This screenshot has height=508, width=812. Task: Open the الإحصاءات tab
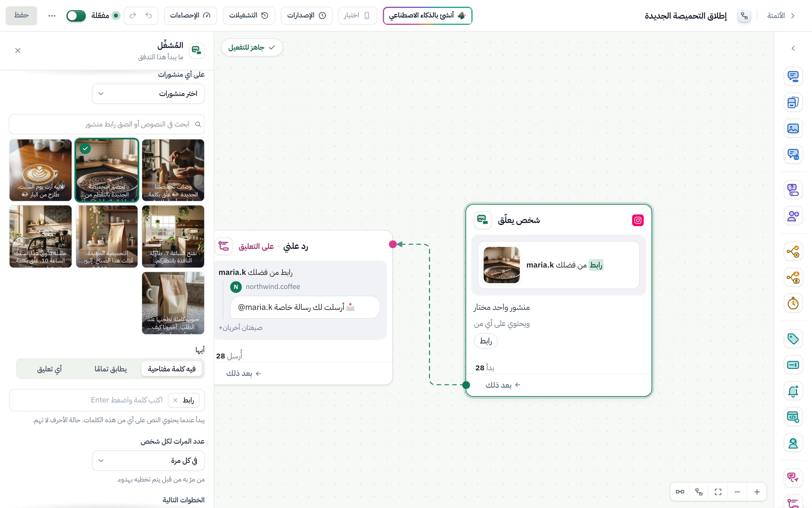point(190,16)
